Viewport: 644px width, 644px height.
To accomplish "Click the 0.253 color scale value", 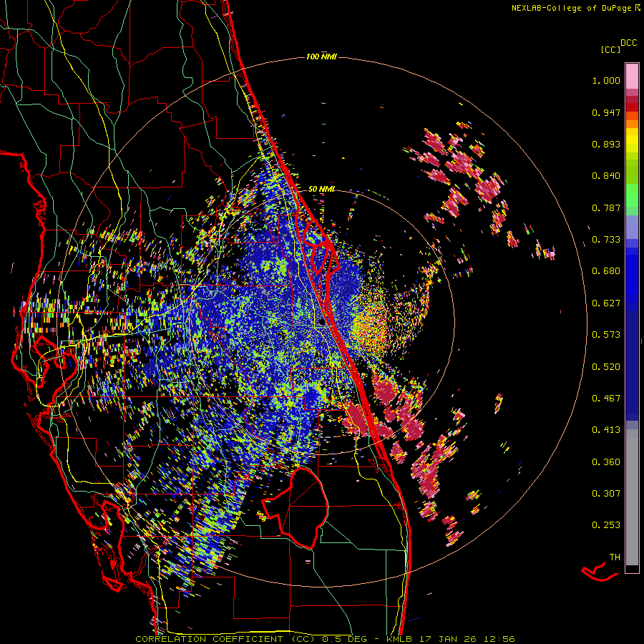I will point(606,525).
